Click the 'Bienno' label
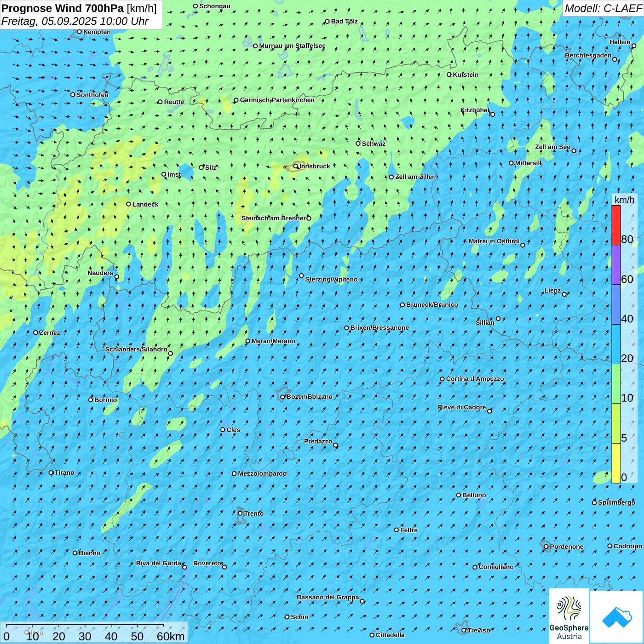This screenshot has height=644, width=644. tap(90, 553)
